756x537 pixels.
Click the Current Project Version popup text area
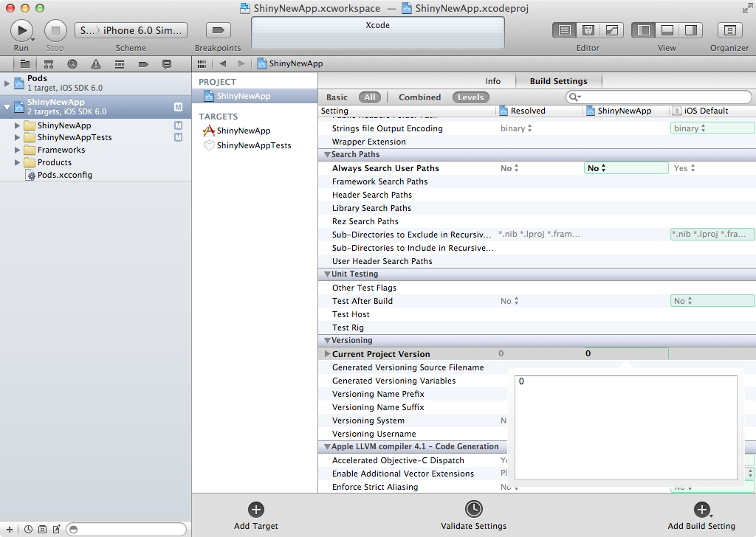pyautogui.click(x=626, y=428)
